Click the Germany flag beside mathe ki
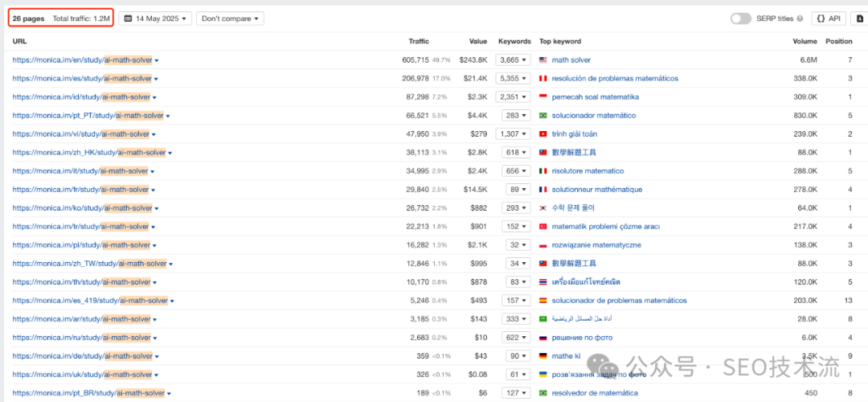The height and width of the screenshot is (402, 868). tap(543, 356)
